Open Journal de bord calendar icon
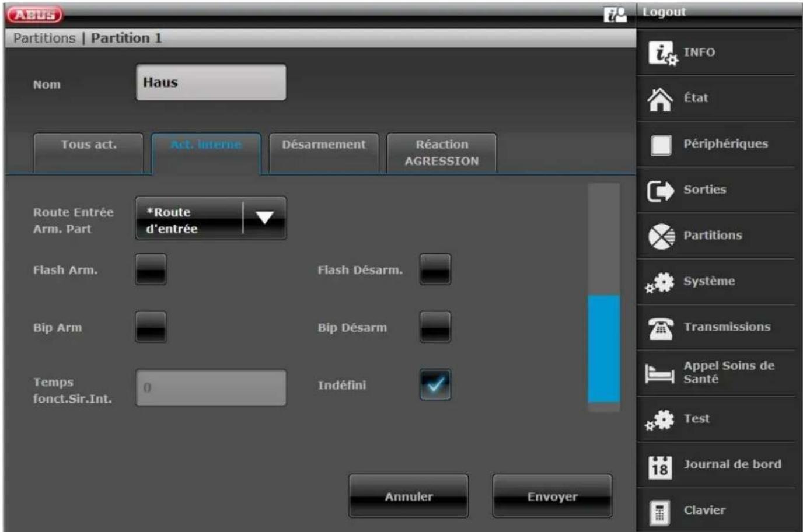 tap(660, 466)
